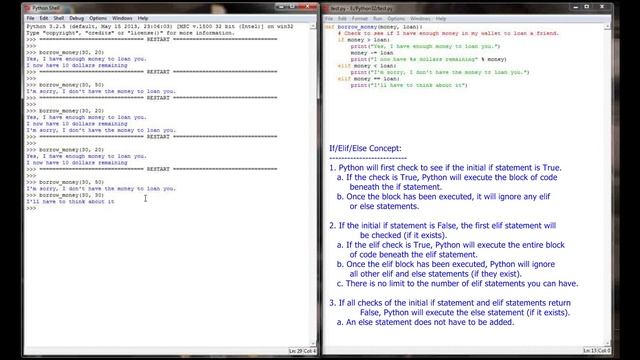This screenshot has width=640, height=360.
Task: Click print("Yes, I have enough money...") in editor
Action: pos(425,46)
